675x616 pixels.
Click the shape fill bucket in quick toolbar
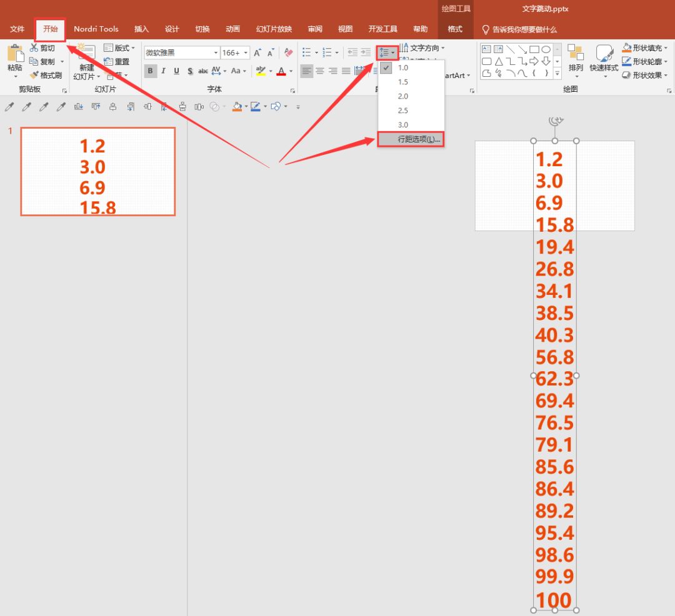(x=237, y=107)
